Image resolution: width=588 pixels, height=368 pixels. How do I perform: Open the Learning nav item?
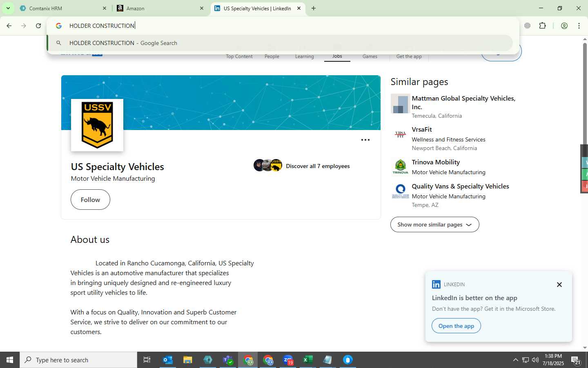305,53
